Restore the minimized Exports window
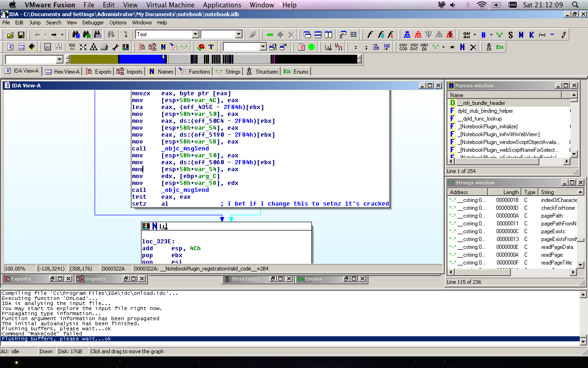Screen dimensions: 588x368 point(53,279)
